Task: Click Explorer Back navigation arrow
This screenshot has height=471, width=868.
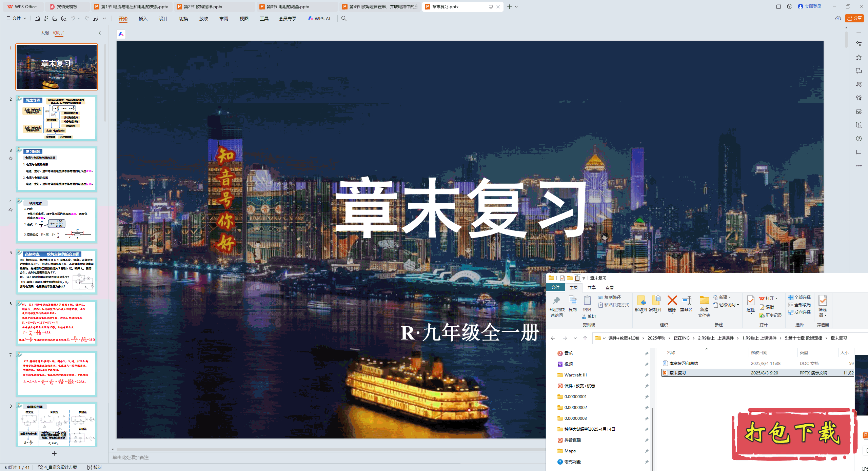Action: click(x=553, y=338)
